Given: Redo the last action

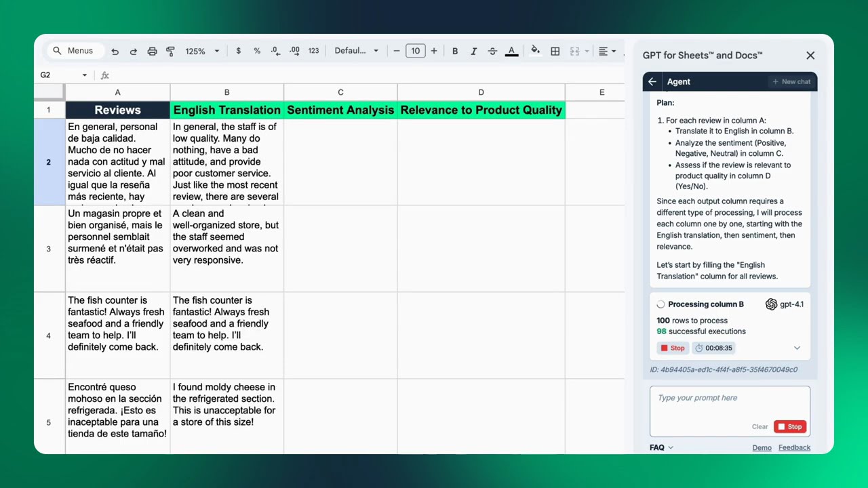Looking at the screenshot, I should [133, 52].
